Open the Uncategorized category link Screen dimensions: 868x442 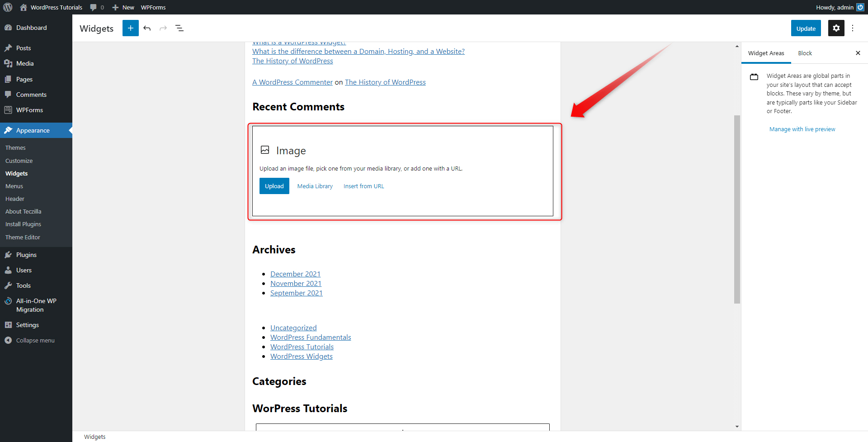point(293,328)
